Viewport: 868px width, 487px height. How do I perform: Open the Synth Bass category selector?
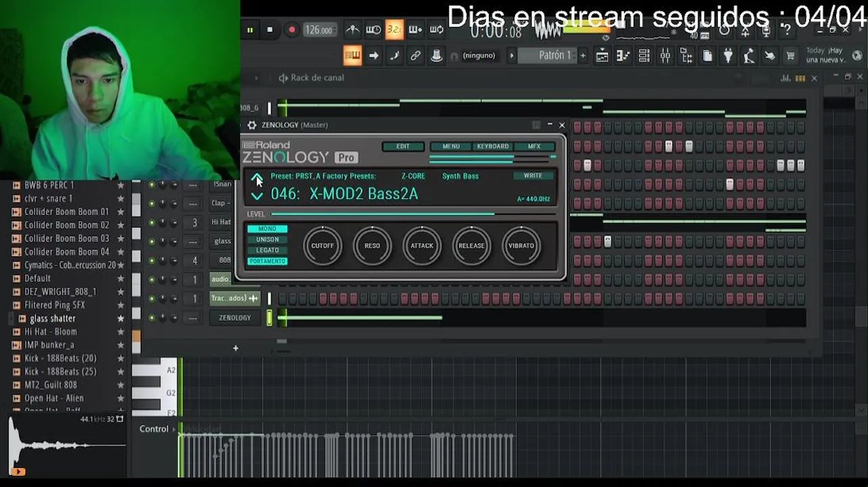(x=460, y=176)
